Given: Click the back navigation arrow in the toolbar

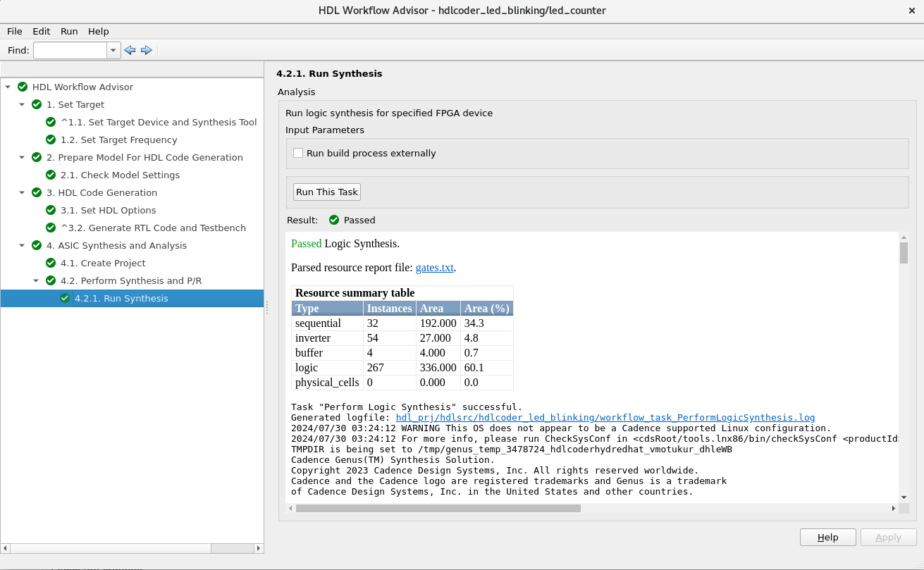Looking at the screenshot, I should pos(130,50).
